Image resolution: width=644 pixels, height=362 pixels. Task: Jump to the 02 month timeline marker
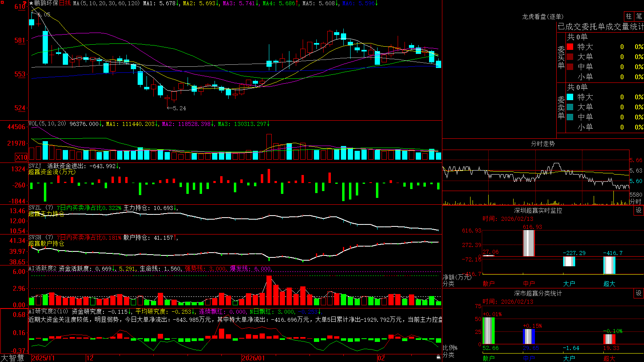(x=381, y=358)
